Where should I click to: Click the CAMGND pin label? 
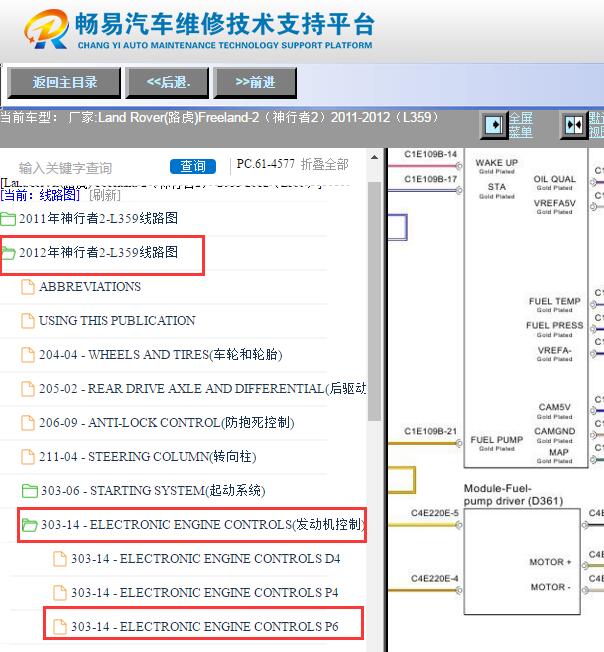(x=555, y=431)
